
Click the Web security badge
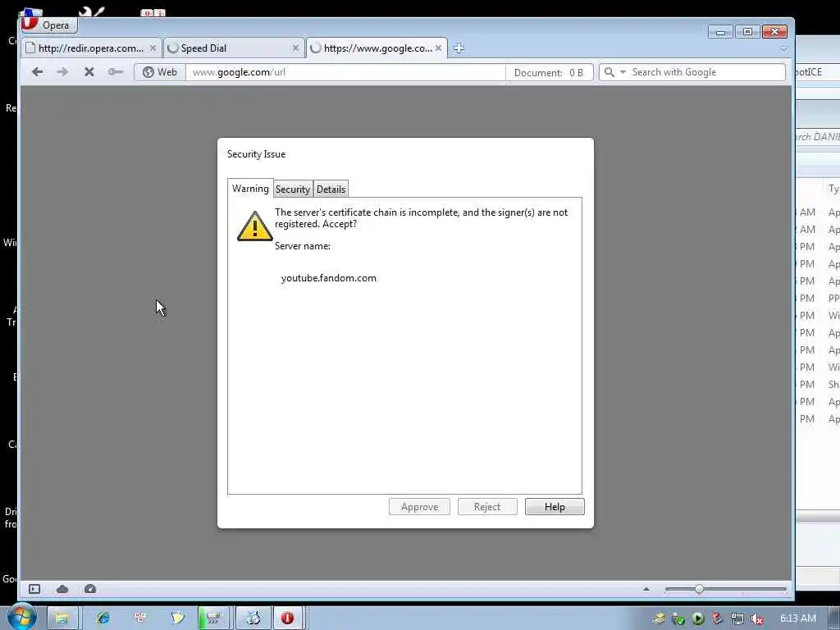click(160, 72)
